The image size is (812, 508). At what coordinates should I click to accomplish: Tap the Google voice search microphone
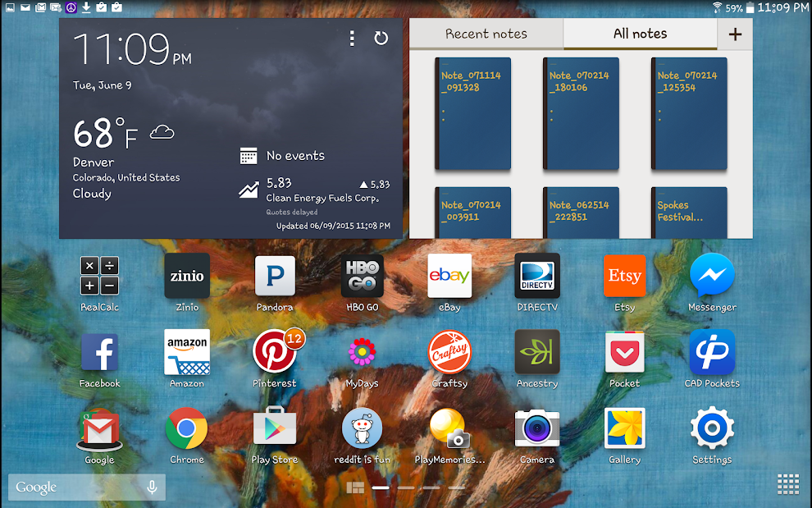click(152, 487)
